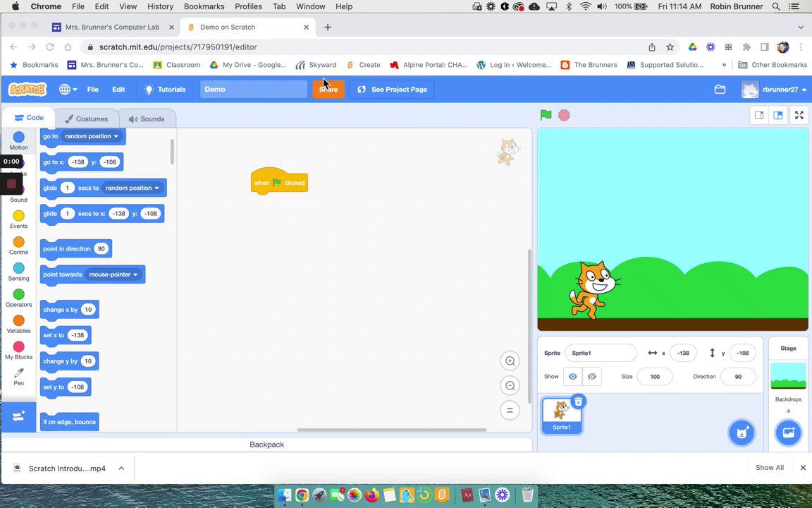Select the Sprite1 thumbnail

tap(562, 415)
